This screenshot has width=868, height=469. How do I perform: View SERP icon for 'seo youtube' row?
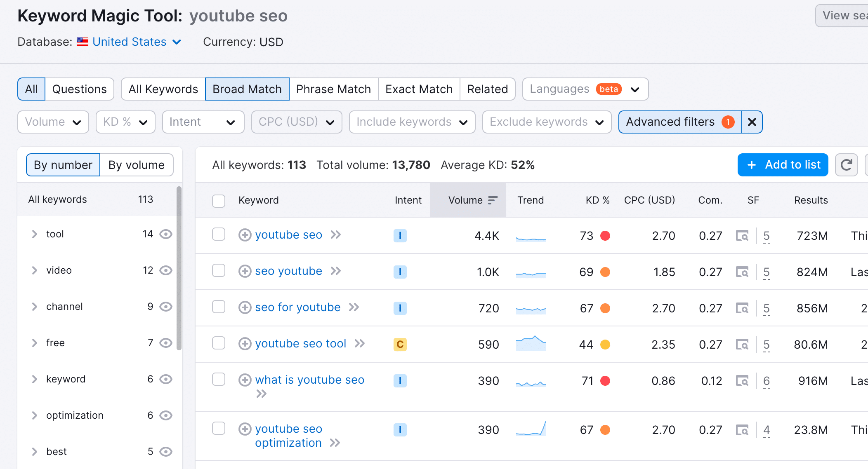(x=742, y=272)
